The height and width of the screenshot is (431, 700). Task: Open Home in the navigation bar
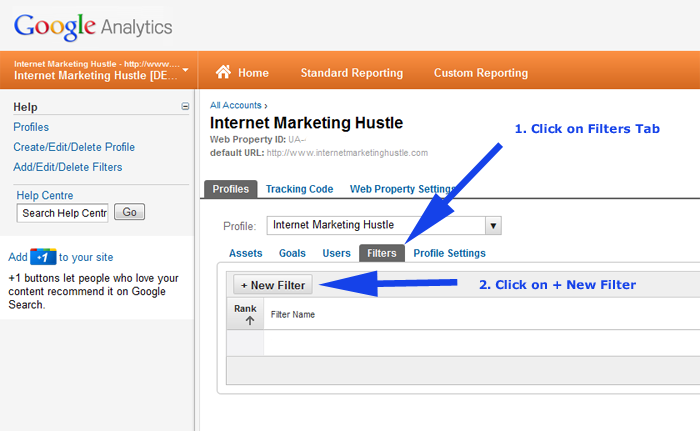click(x=253, y=73)
